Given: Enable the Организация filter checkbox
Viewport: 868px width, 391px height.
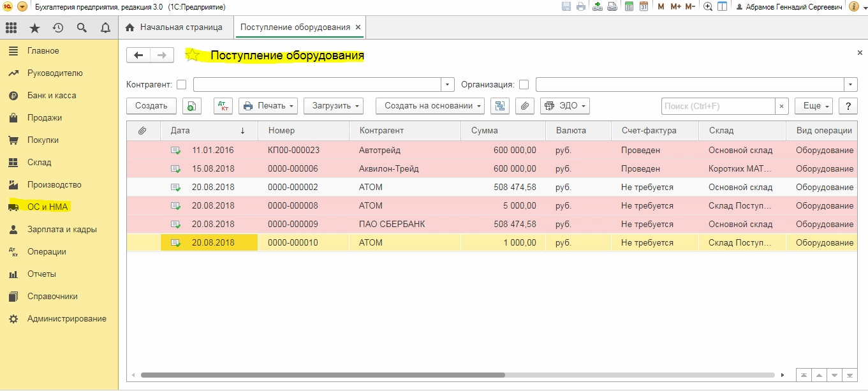Looking at the screenshot, I should click(524, 84).
